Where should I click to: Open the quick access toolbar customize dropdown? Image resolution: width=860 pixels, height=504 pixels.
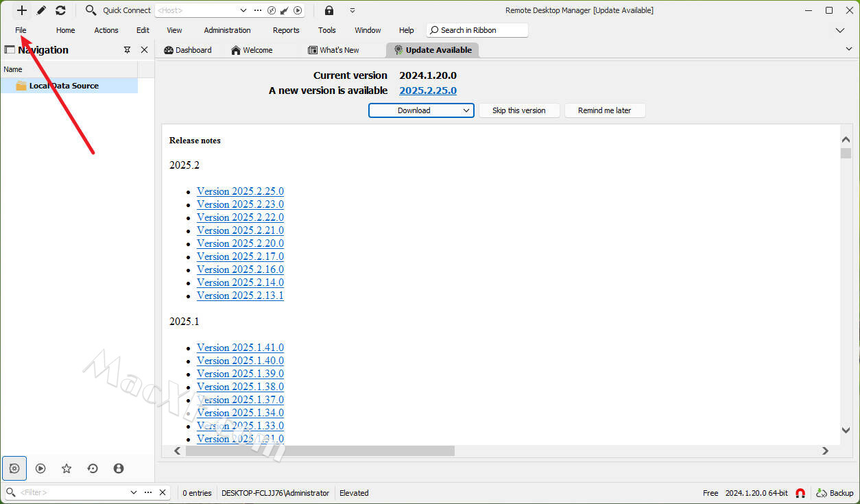(353, 10)
